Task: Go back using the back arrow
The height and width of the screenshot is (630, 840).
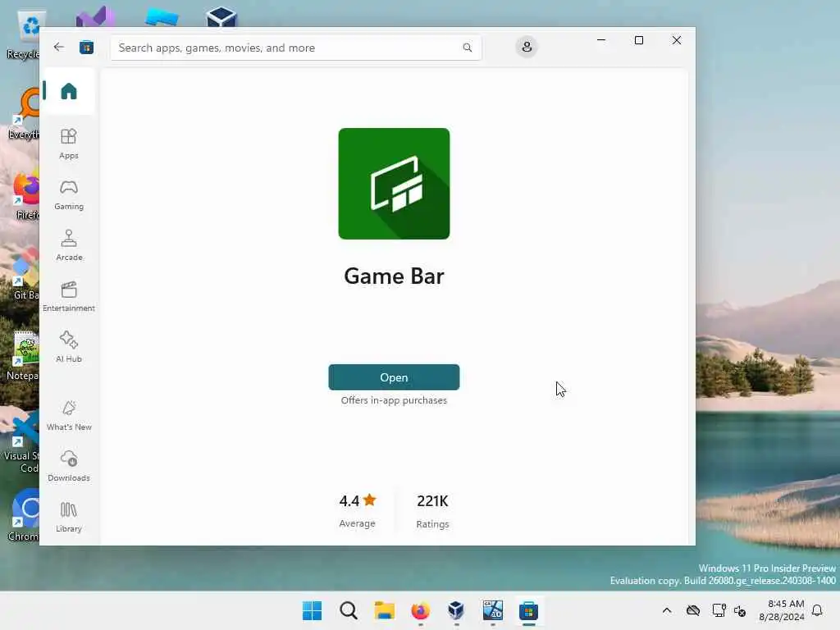Action: click(59, 47)
